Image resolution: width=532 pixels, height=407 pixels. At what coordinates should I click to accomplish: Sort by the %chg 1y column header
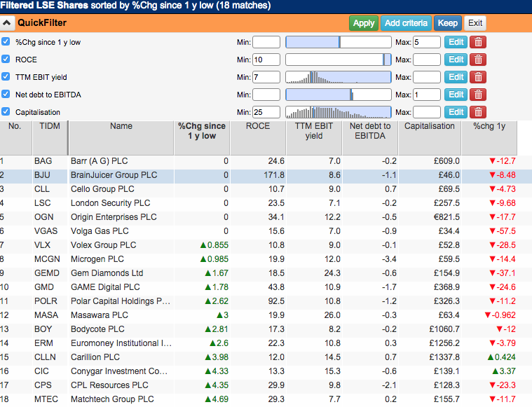(489, 138)
